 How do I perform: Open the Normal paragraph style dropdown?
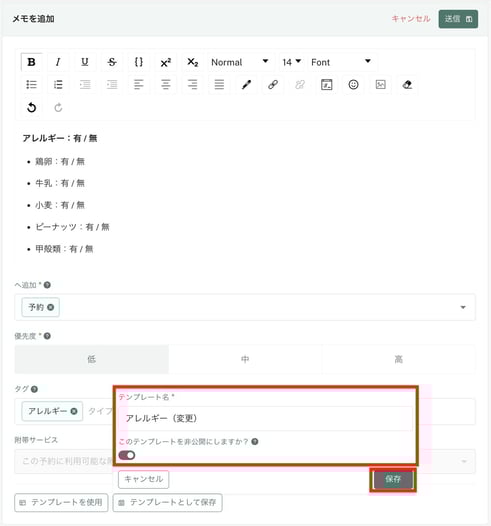[x=240, y=62]
